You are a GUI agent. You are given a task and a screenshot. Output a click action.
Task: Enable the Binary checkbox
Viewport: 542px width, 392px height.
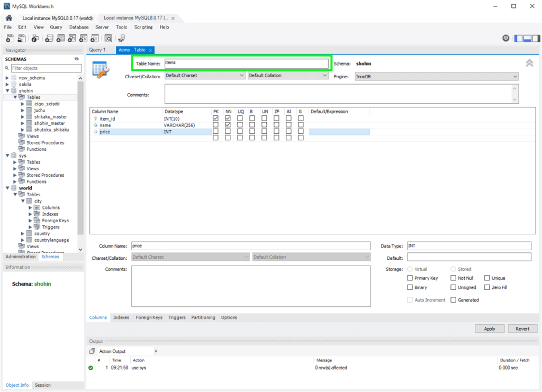(410, 287)
